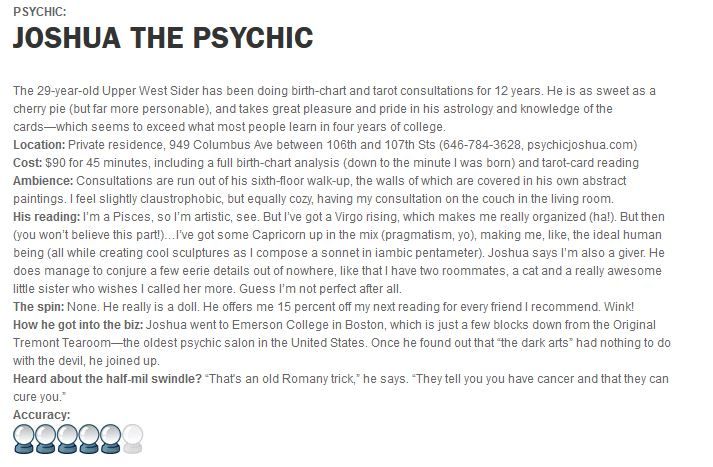Viewport: 713px width, 467px height.
Task: Click the bold Location: label
Action: [39, 145]
